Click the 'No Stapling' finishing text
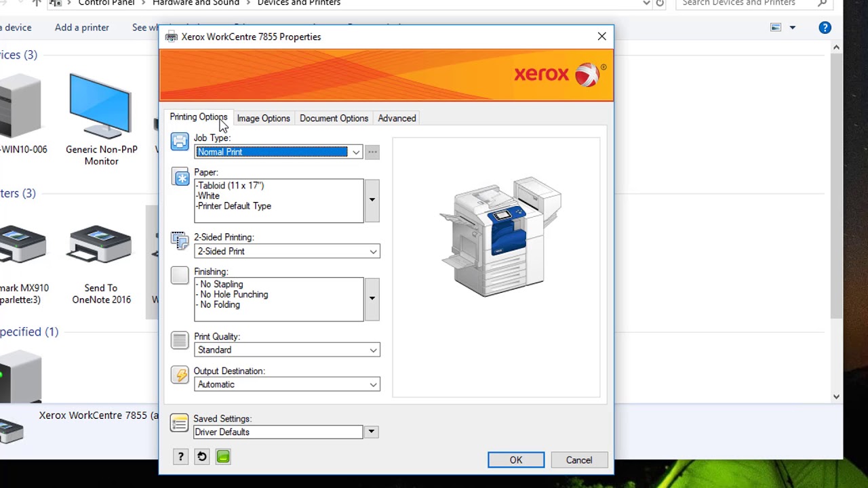The width and height of the screenshot is (868, 488). click(220, 285)
